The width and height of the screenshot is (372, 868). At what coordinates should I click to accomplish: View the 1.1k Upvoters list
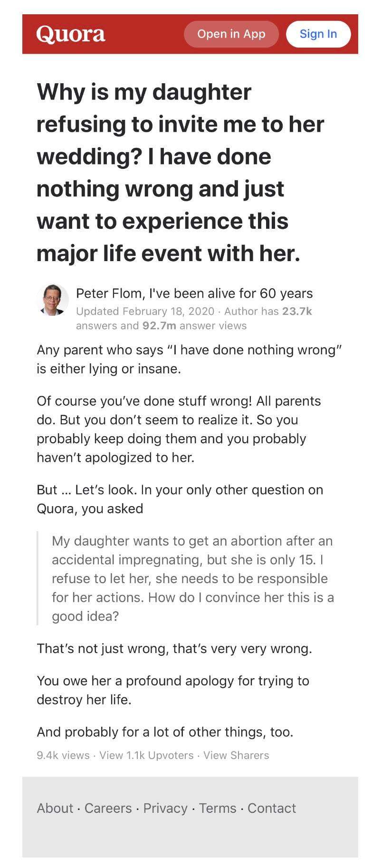(146, 755)
